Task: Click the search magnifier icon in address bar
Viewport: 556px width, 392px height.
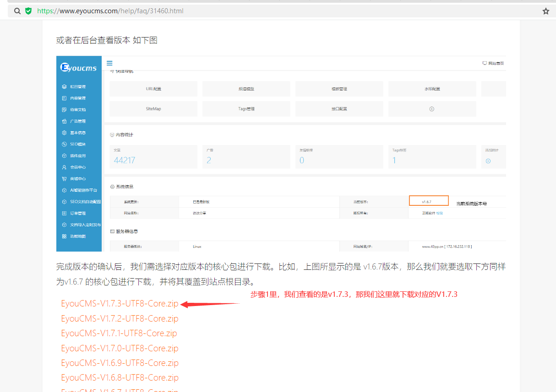Action: pos(17,11)
